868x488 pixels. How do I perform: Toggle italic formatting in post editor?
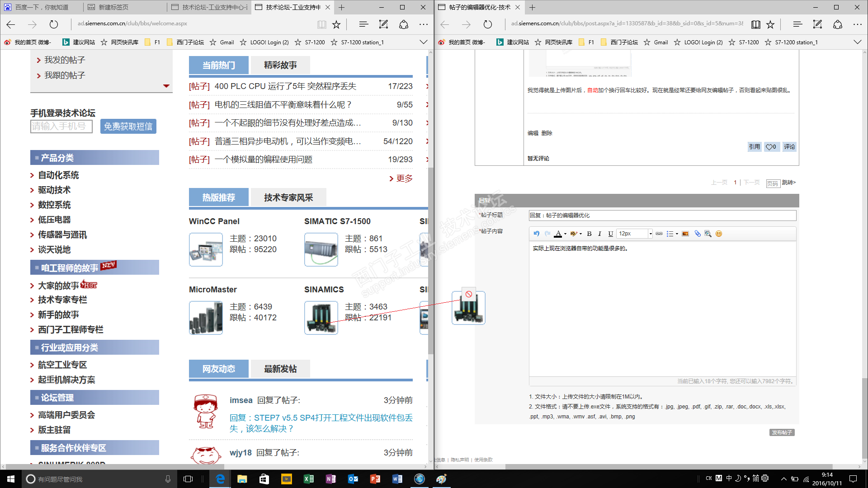[x=599, y=234]
